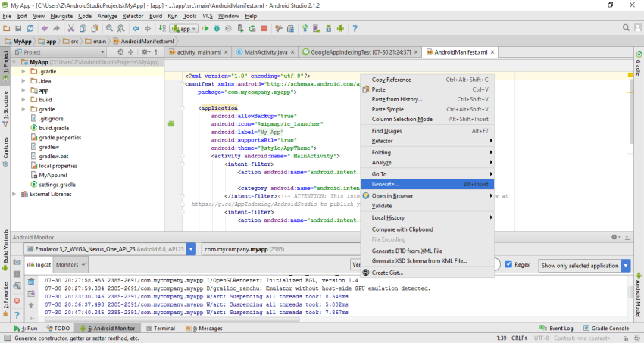
Task: Expand the .gradle folder
Action: (x=23, y=71)
